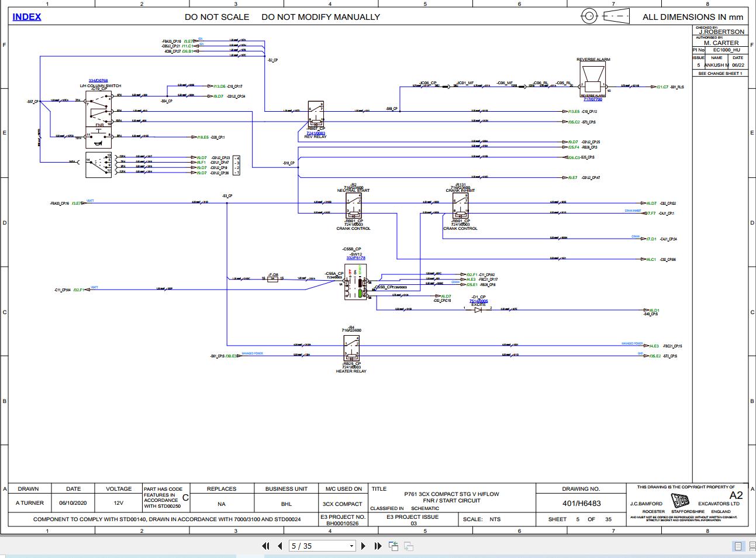This screenshot has width=756, height=558.
Task: Follow GND cross-reference /35.E2
Action: 654,356
